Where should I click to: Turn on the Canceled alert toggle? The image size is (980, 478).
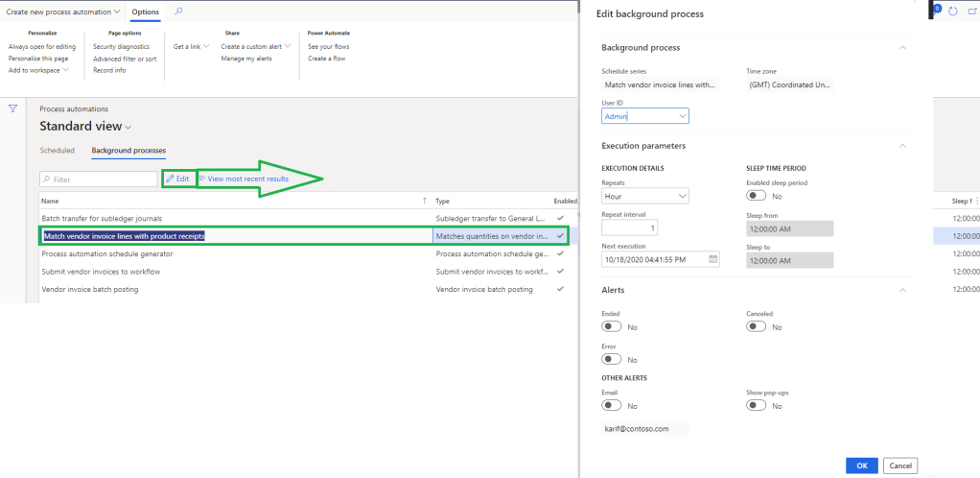[x=757, y=327]
